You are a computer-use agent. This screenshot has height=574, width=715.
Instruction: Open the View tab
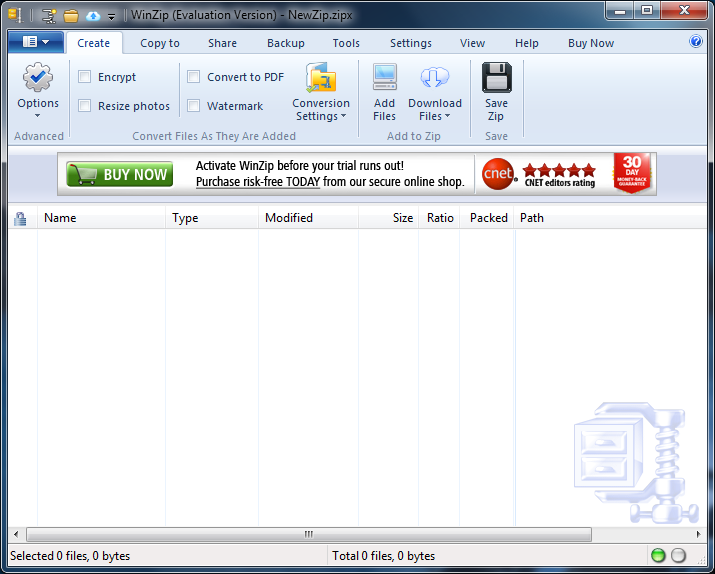[472, 43]
